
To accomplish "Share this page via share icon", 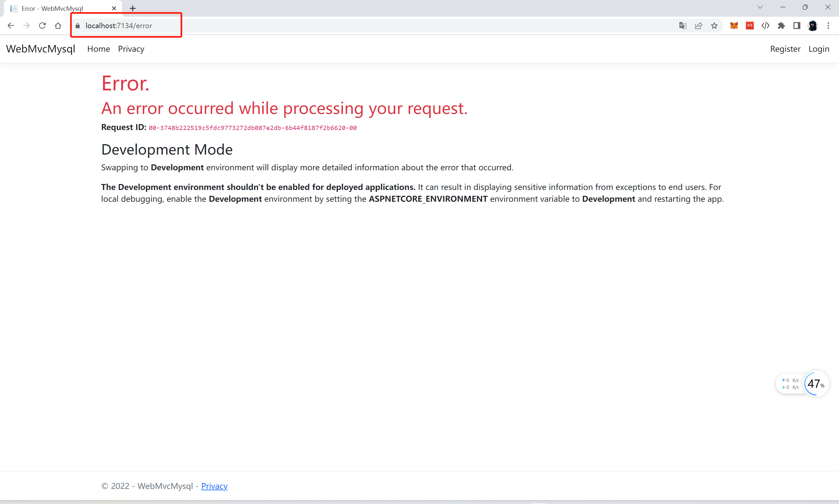I will pos(698,26).
